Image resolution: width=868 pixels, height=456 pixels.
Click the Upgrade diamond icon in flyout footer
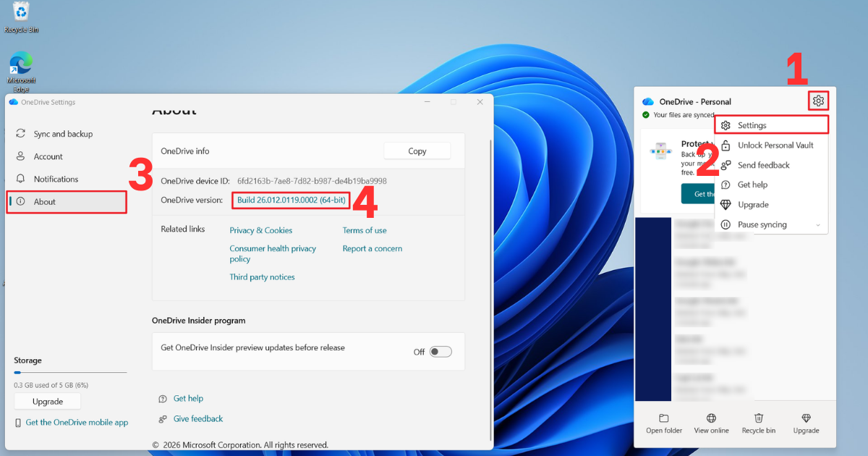(x=807, y=418)
